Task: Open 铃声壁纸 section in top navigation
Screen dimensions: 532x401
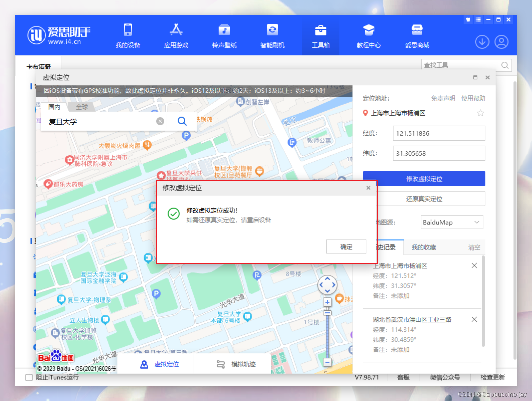Action: pyautogui.click(x=224, y=36)
